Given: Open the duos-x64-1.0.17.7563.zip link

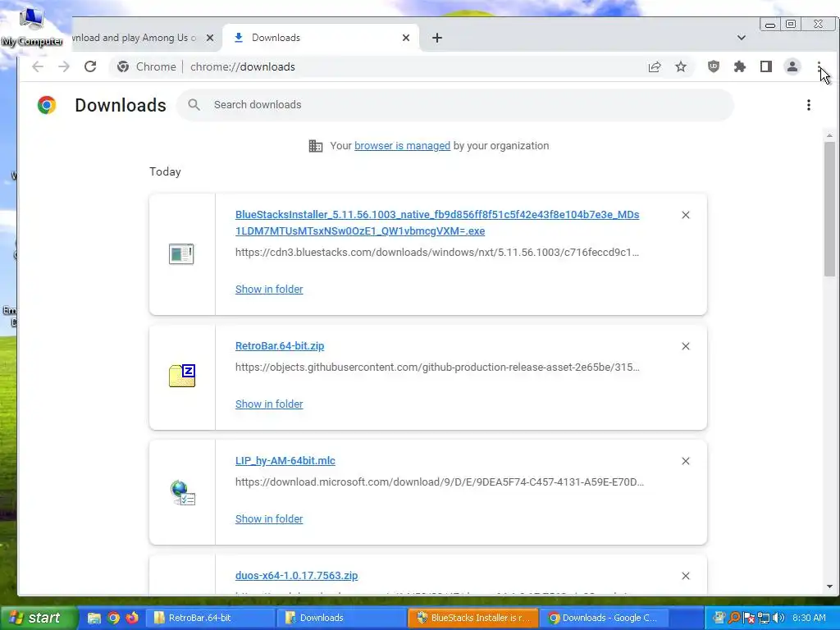Looking at the screenshot, I should coord(296,576).
